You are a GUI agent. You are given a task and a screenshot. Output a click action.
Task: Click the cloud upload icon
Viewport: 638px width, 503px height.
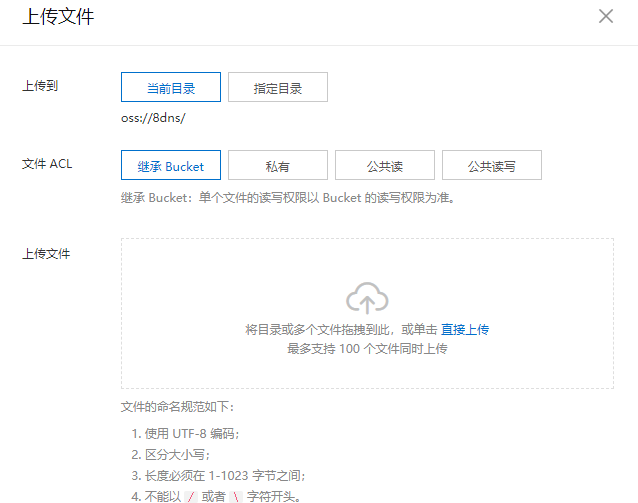pos(367,298)
